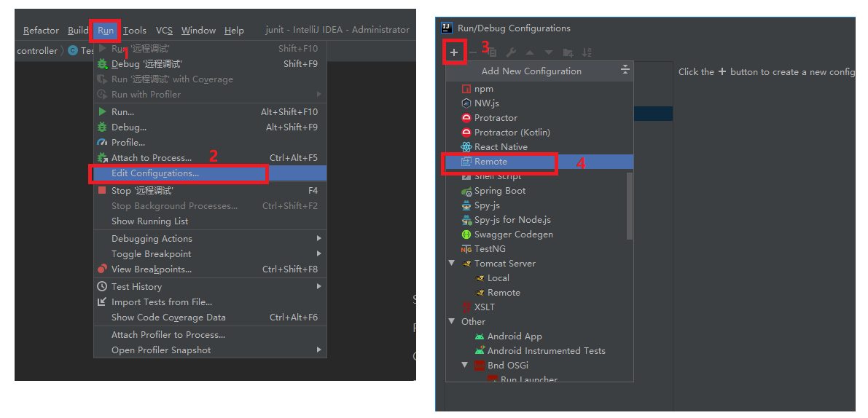Expand Toggle Breakpoint submenu arrow
868x418 pixels.
(319, 253)
